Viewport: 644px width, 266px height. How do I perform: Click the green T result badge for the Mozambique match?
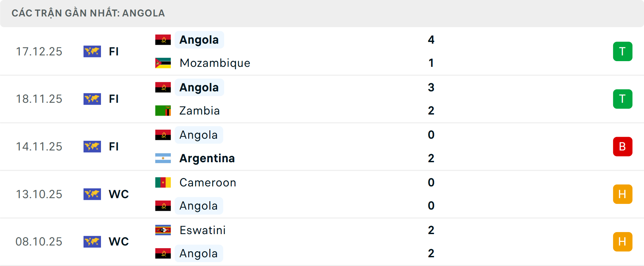click(623, 51)
